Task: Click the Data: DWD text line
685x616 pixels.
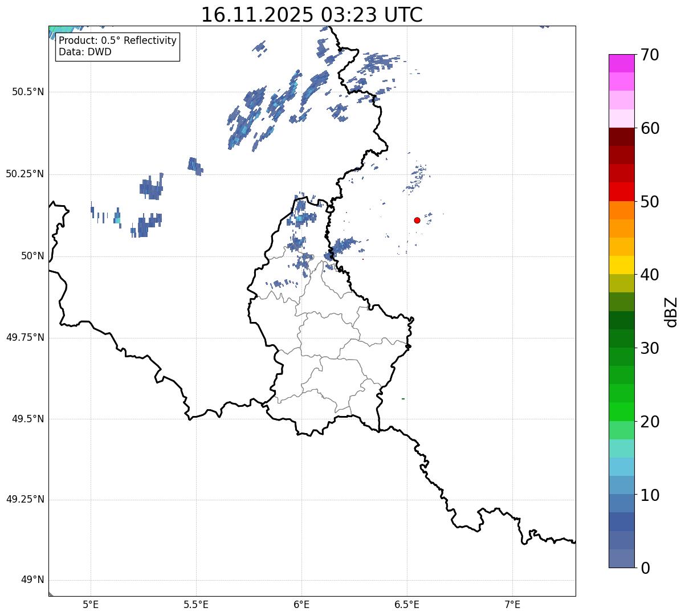Action: [x=85, y=52]
